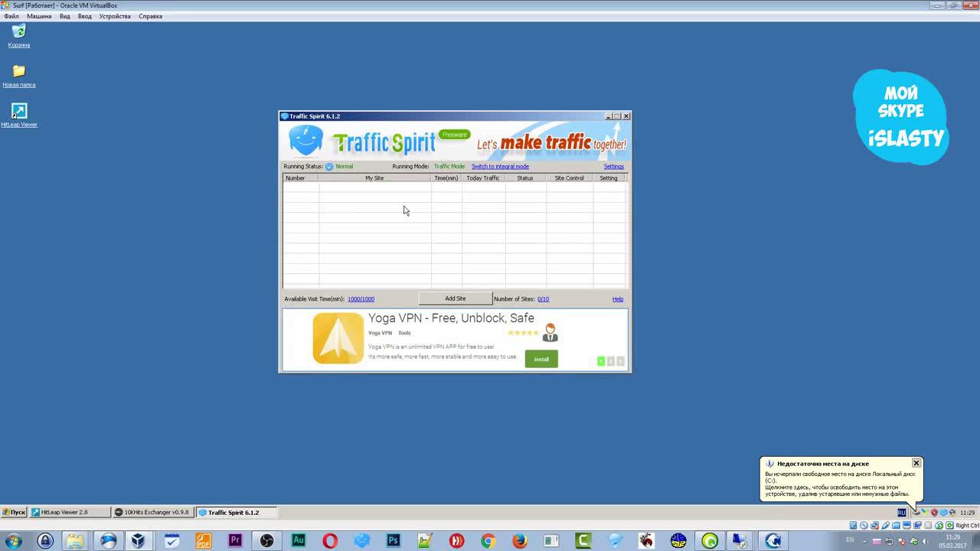This screenshot has height=551, width=980.
Task: Select the Новая папка folder on desktop
Action: (19, 75)
